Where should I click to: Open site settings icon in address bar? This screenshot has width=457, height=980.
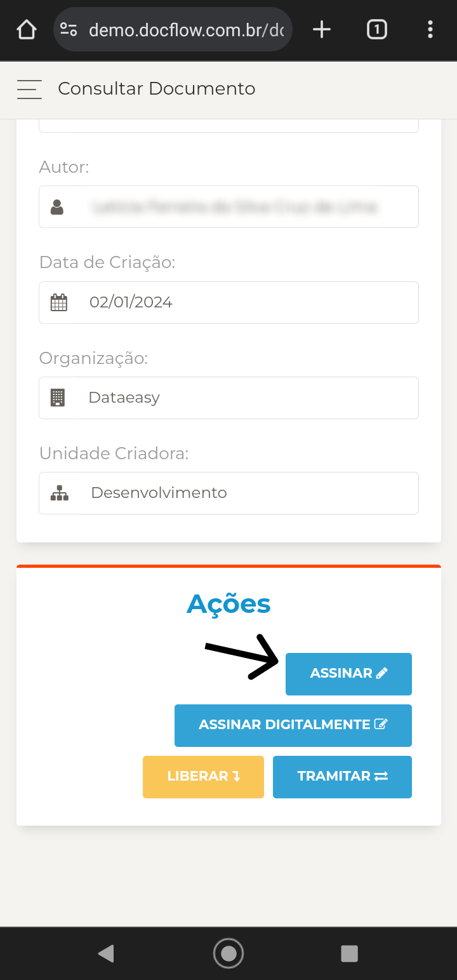(69, 29)
